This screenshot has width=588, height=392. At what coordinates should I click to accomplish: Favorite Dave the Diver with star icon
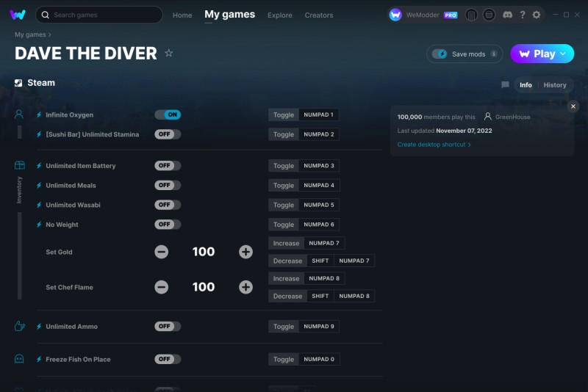[x=169, y=53]
